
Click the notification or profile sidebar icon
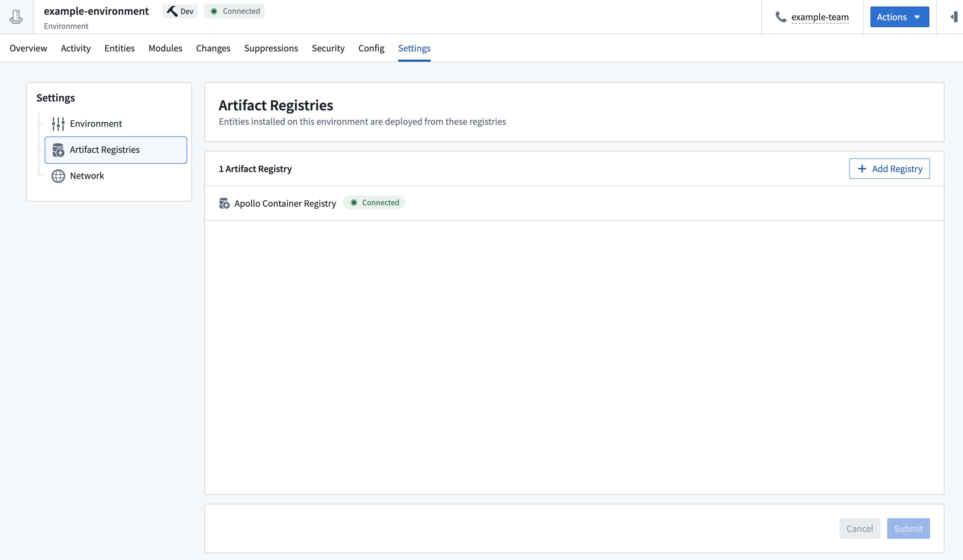click(954, 16)
